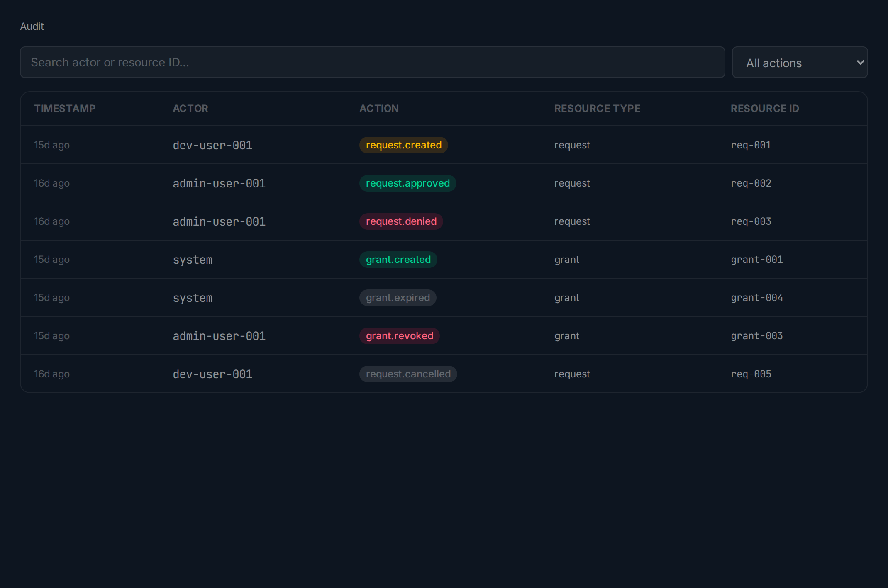Image resolution: width=888 pixels, height=588 pixels.
Task: Click the 15d ago timestamp in req-001 row
Action: tap(52, 145)
